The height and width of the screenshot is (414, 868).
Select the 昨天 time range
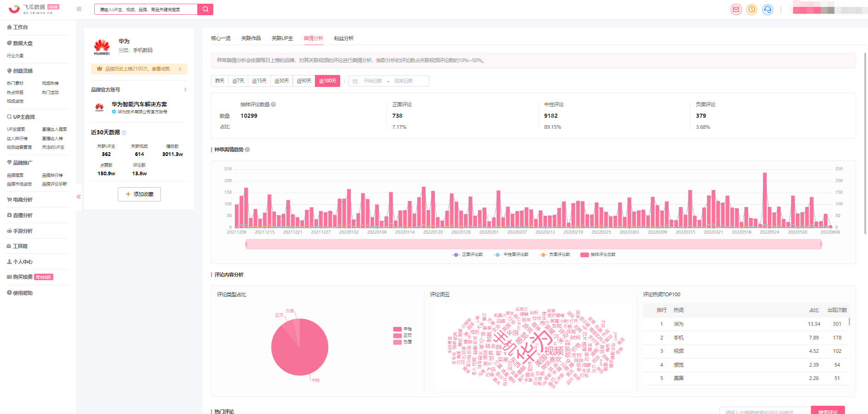(x=220, y=80)
